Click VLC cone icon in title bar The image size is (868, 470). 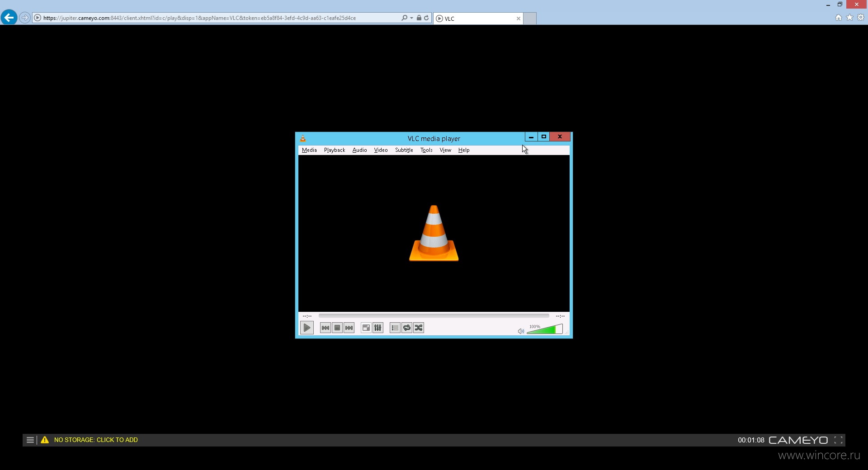pos(303,138)
